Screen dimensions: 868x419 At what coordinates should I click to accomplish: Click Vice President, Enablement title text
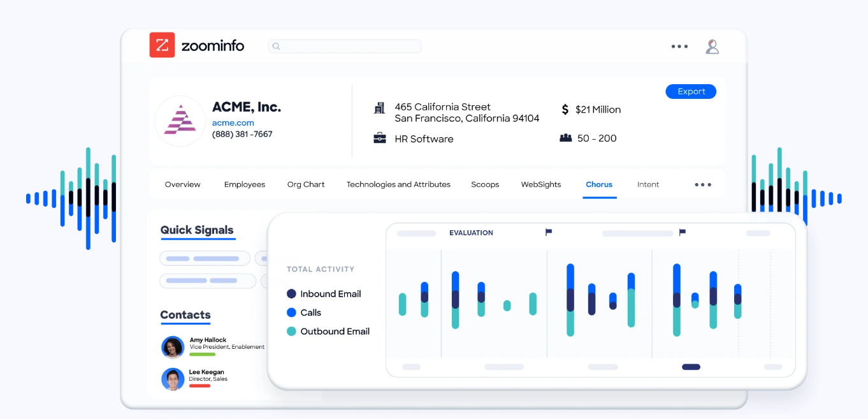click(x=227, y=347)
